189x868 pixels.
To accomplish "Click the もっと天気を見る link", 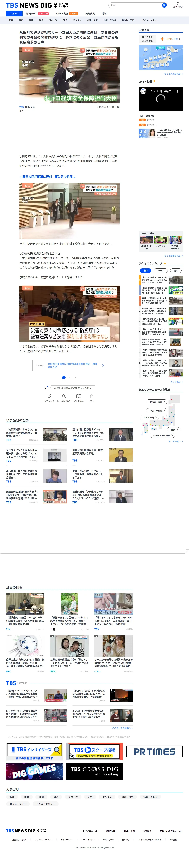I will tap(174, 74).
